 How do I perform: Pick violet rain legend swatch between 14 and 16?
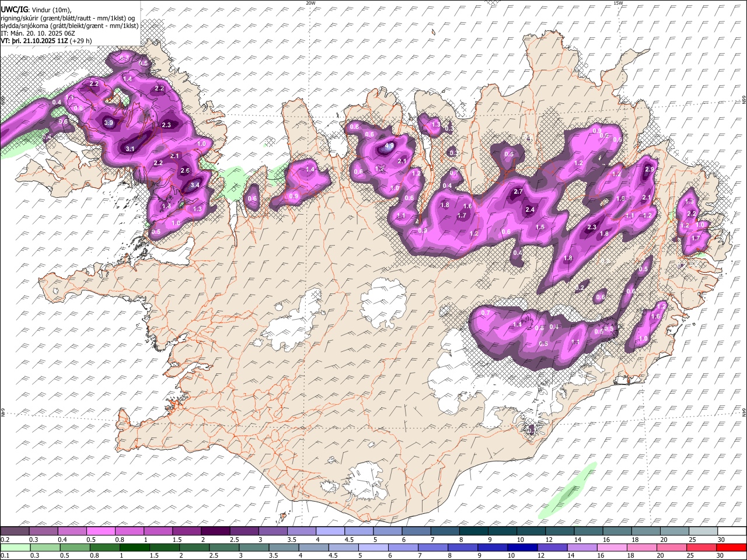click(x=582, y=547)
